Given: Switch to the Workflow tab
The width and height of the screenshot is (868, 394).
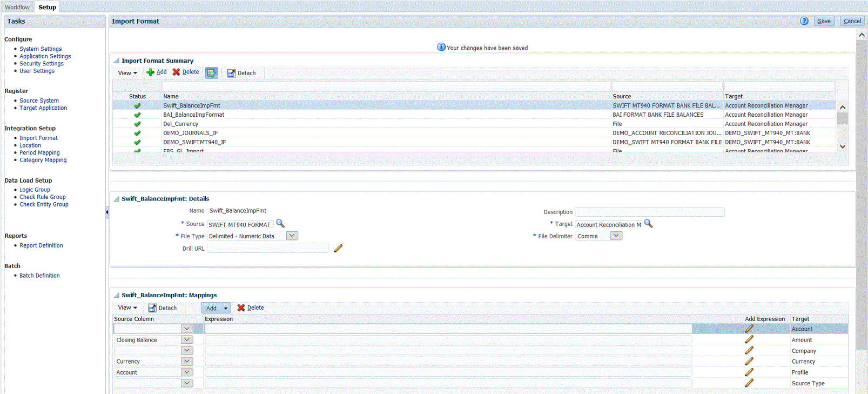Looking at the screenshot, I should pyautogui.click(x=17, y=7).
